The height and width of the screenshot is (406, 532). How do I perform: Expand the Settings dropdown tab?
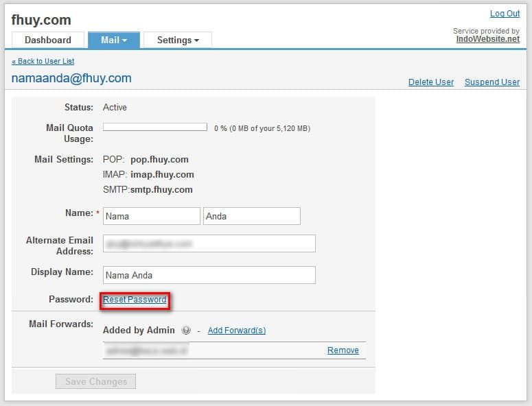(x=178, y=40)
